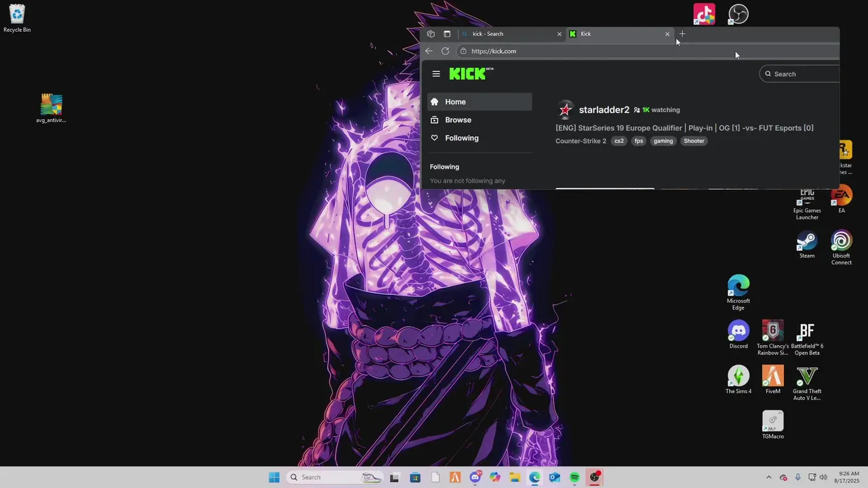This screenshot has height=488, width=868.
Task: Close the 'kick - Search' tab
Action: [559, 34]
